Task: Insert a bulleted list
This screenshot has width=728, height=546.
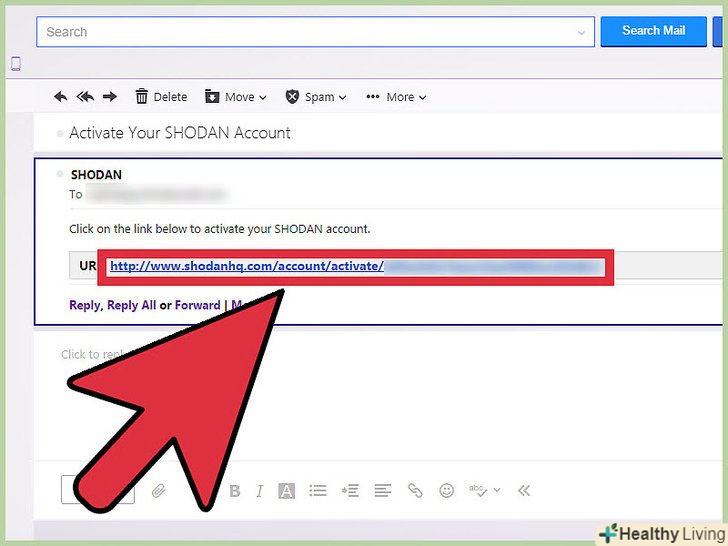Action: (318, 490)
